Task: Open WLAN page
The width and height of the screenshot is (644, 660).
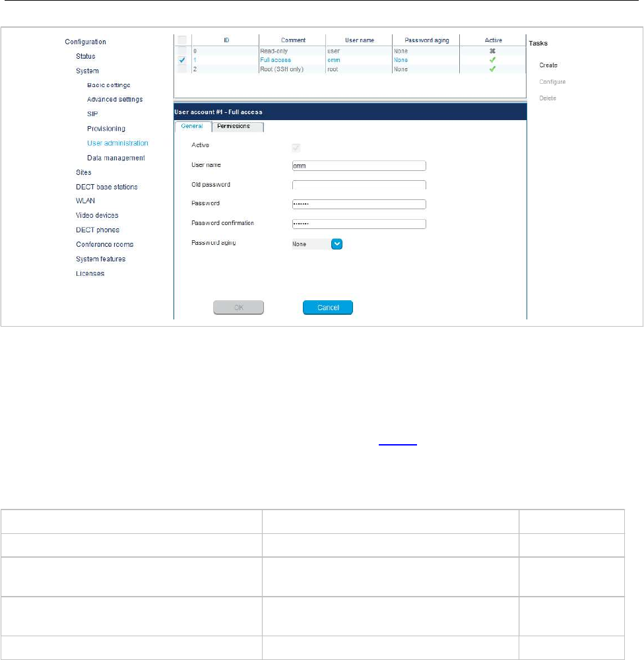Action: pyautogui.click(x=85, y=201)
